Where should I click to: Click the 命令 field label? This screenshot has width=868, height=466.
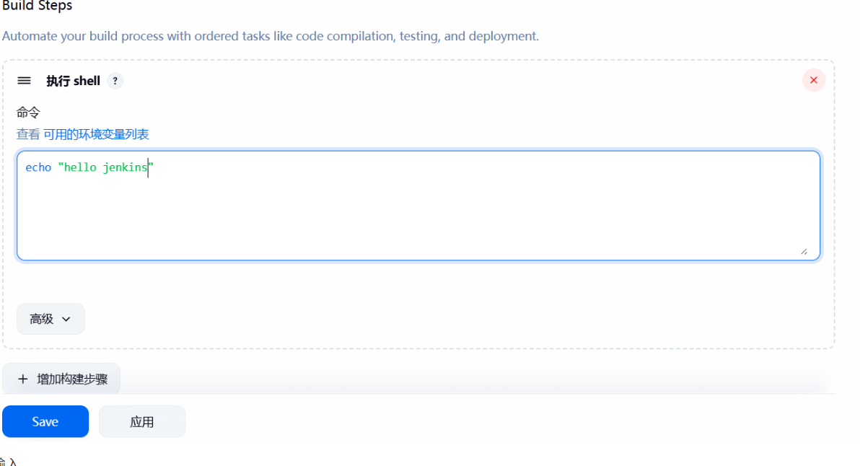pos(29,113)
